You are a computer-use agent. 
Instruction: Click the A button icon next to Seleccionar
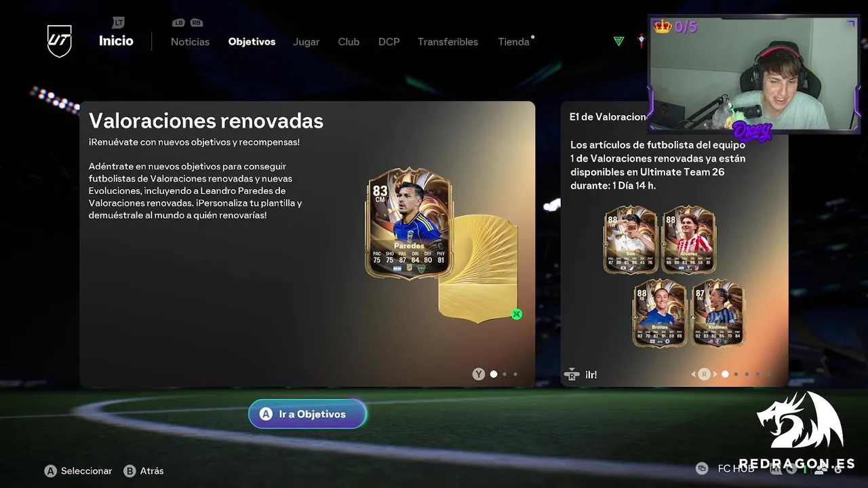(50, 471)
